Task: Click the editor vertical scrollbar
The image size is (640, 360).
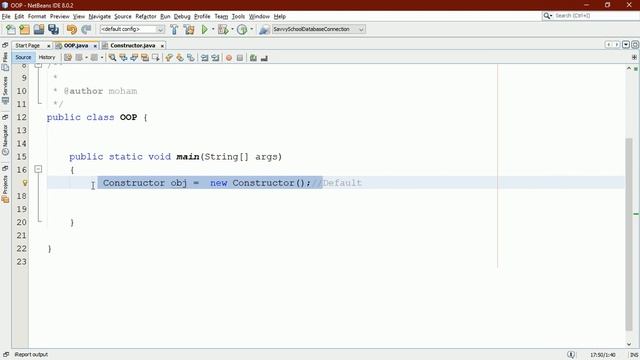Action: click(629, 235)
